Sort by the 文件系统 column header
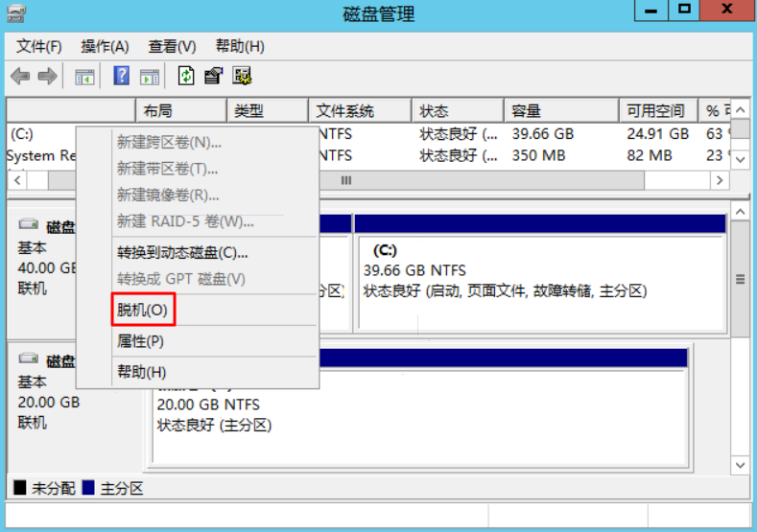The image size is (757, 532). click(x=360, y=111)
